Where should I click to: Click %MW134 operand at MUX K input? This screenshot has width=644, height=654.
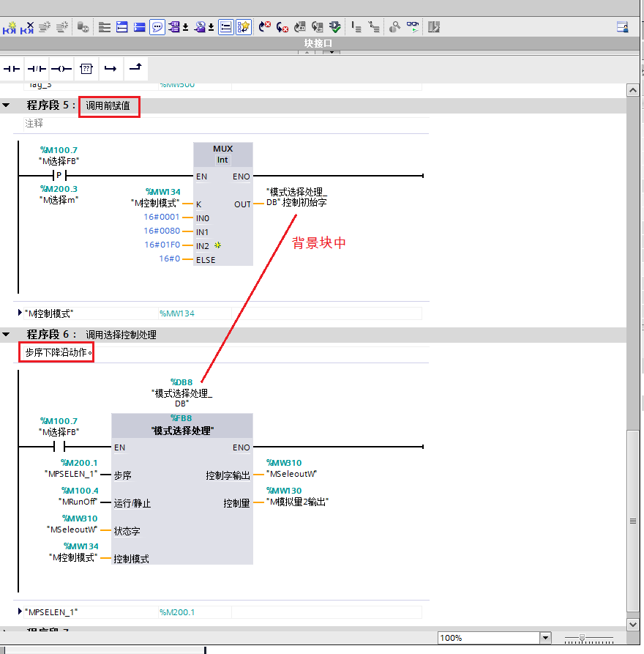tap(162, 192)
